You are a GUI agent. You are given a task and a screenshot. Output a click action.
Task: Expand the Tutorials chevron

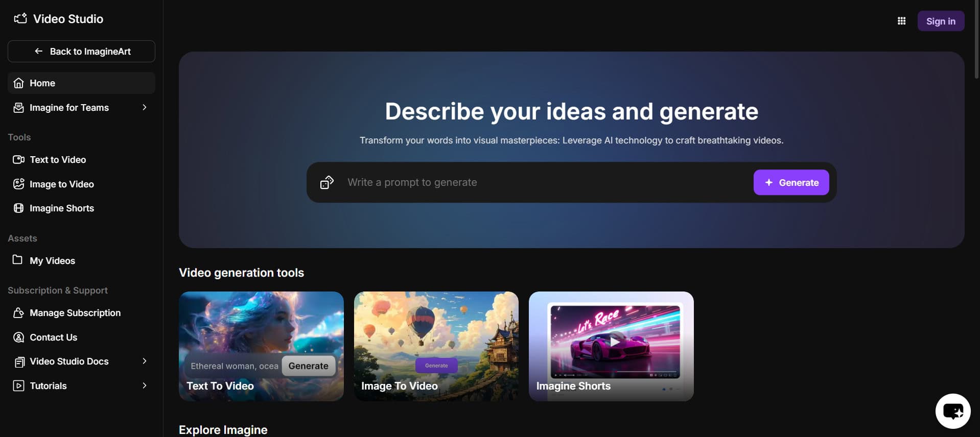tap(145, 385)
